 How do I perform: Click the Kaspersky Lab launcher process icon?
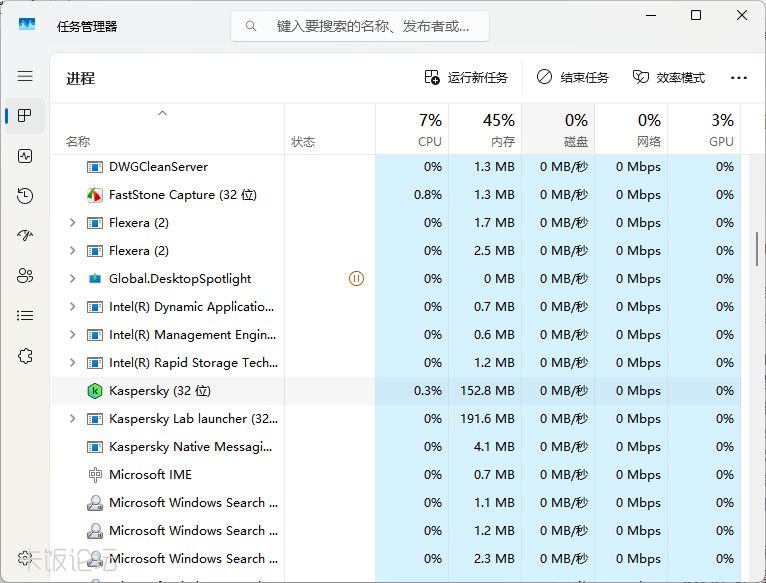95,419
